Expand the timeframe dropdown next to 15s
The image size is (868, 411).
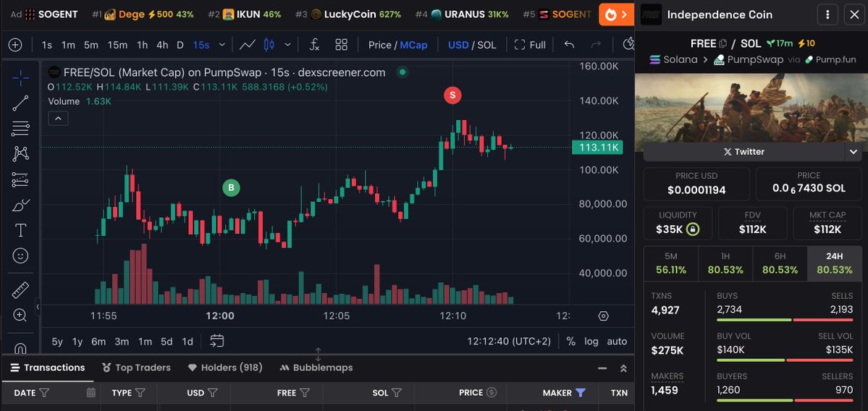pyautogui.click(x=222, y=45)
